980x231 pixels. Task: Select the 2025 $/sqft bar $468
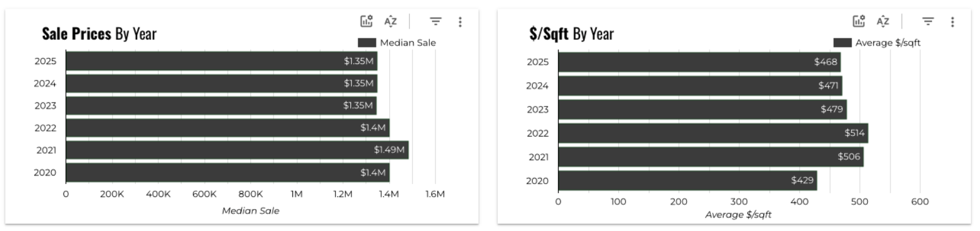point(699,62)
